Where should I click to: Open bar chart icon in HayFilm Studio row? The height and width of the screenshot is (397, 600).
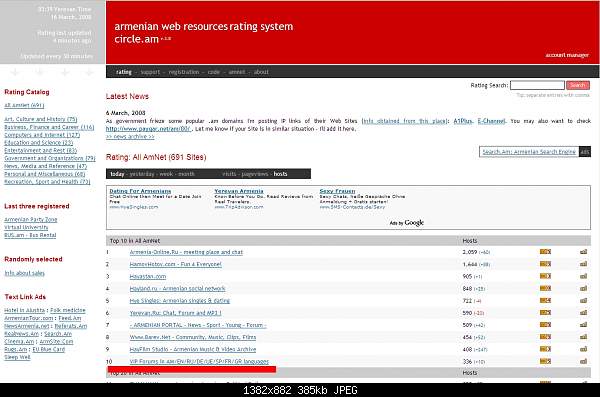pos(583,349)
